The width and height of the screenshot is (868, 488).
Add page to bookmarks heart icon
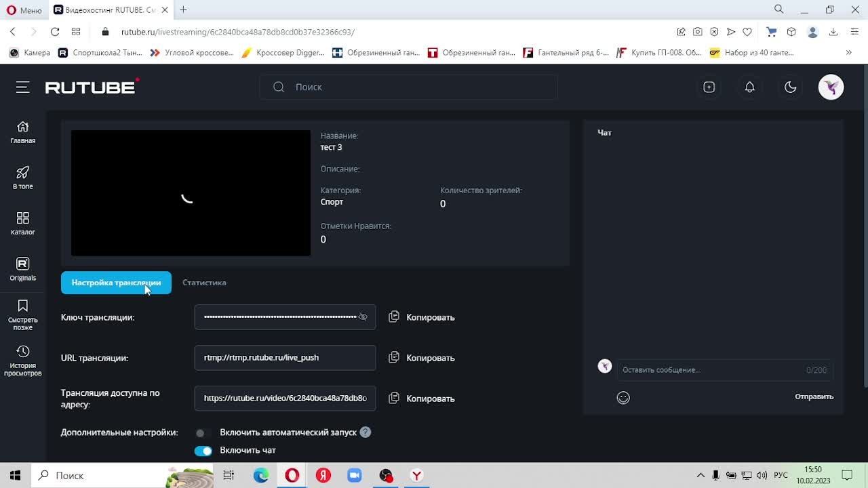(747, 32)
